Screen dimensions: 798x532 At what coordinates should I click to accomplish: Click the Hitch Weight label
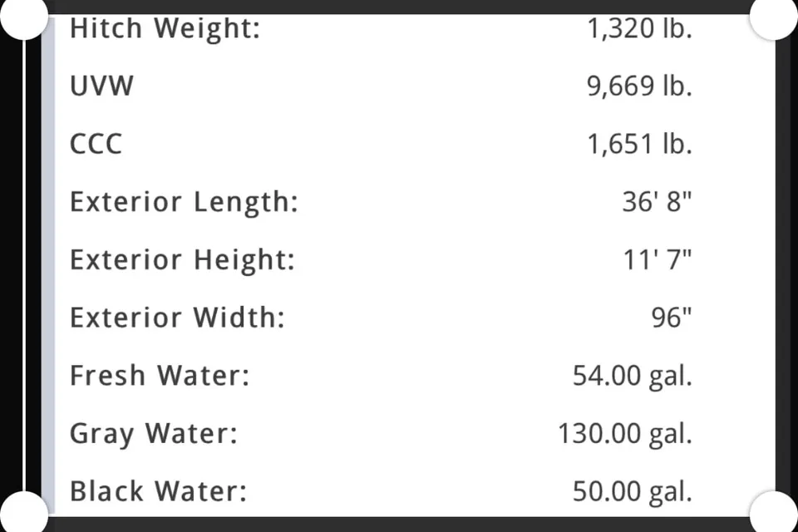tap(165, 28)
